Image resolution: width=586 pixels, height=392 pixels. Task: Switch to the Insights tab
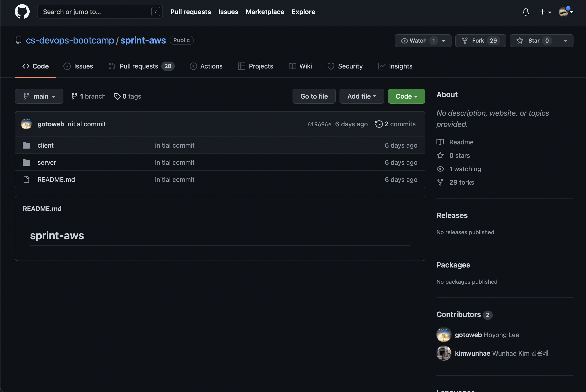(x=395, y=66)
